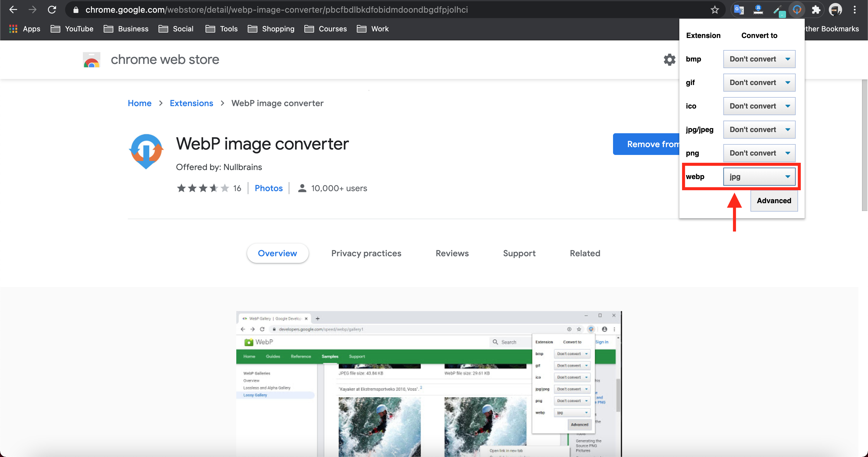
Task: Click the Advanced button in popup
Action: click(x=774, y=200)
